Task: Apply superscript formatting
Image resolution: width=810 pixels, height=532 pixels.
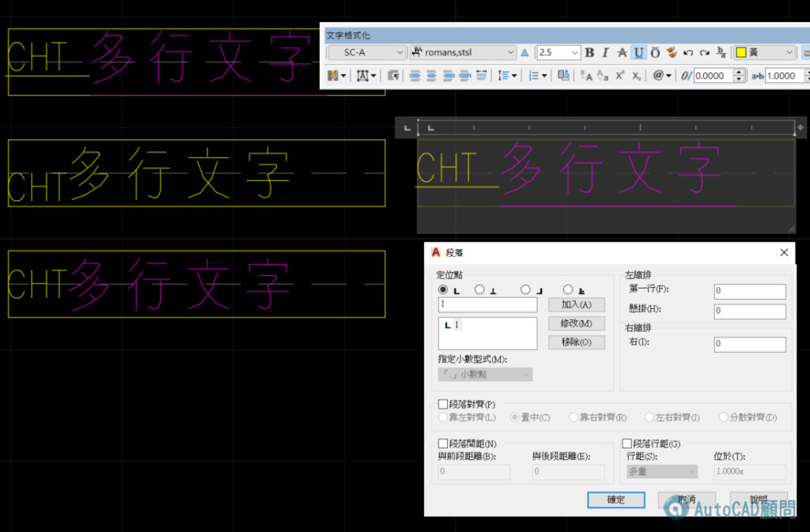Action: 620,76
